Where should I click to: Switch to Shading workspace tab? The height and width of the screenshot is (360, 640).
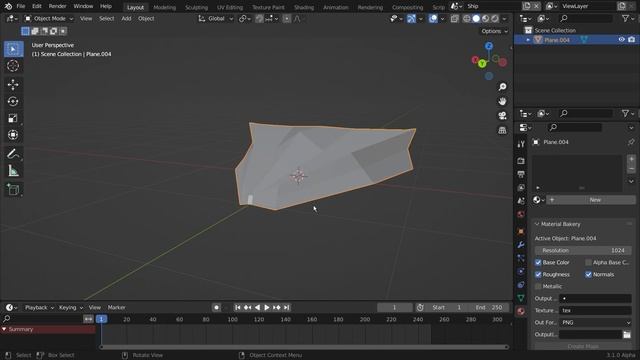pyautogui.click(x=304, y=7)
